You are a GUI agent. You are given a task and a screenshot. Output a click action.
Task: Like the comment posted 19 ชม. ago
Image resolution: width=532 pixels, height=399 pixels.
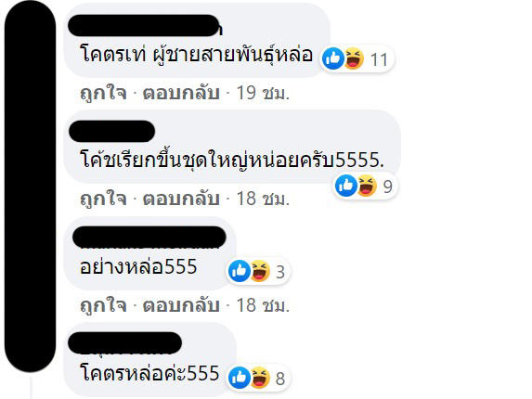[x=103, y=93]
